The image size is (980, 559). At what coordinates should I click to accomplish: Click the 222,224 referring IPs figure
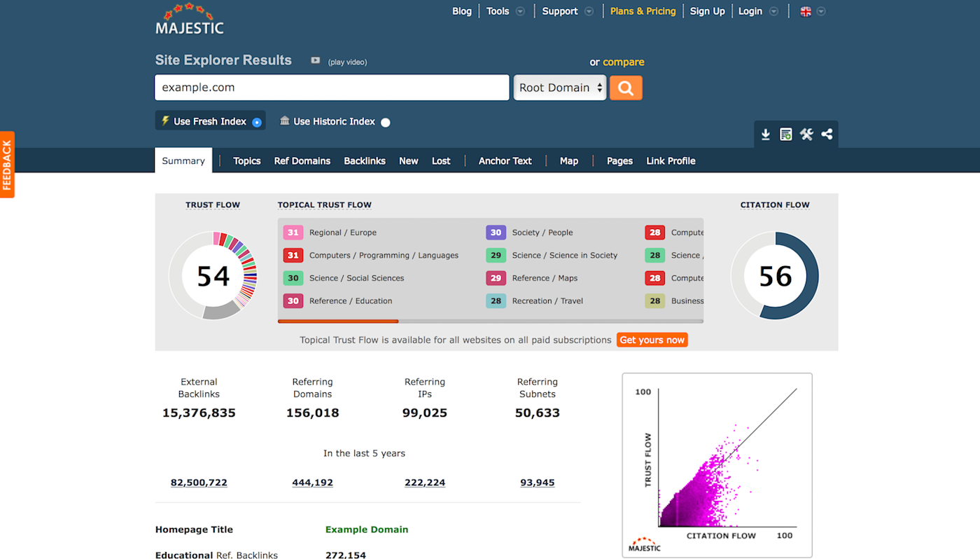point(425,483)
